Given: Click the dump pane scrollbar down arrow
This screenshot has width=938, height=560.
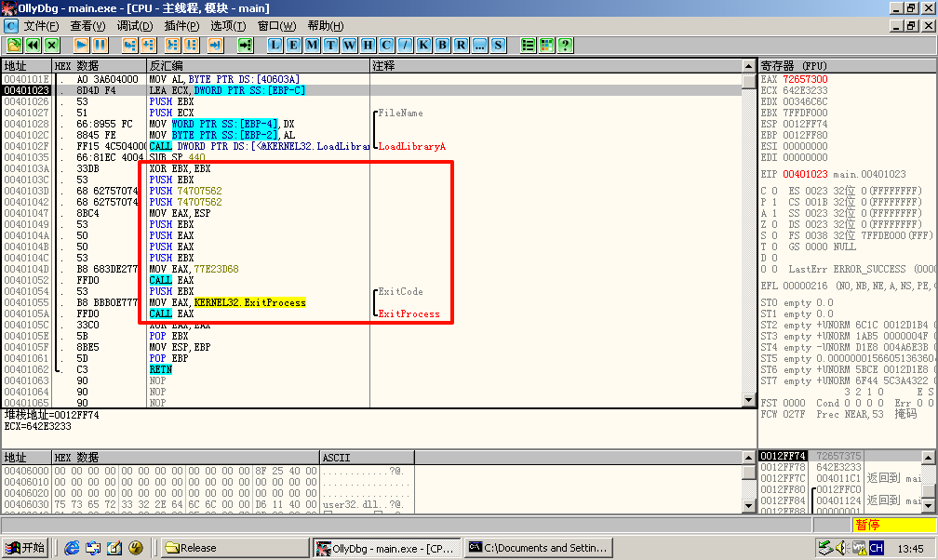Looking at the screenshot, I should point(748,506).
